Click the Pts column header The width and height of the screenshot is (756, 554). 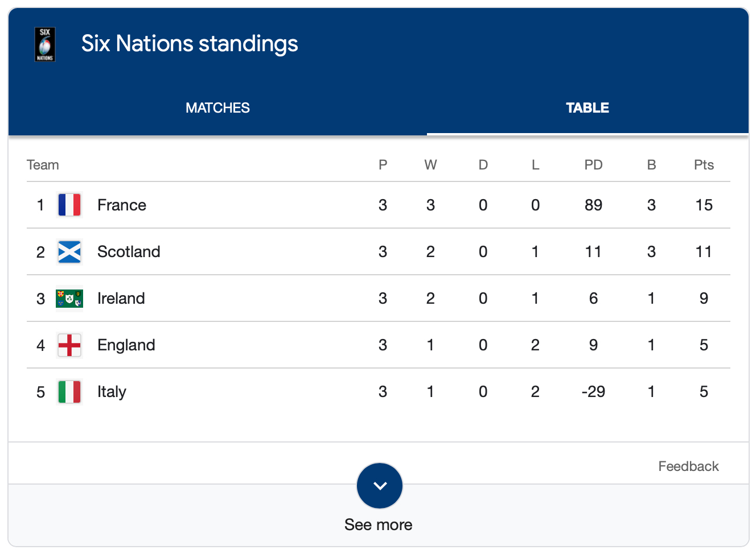point(704,165)
